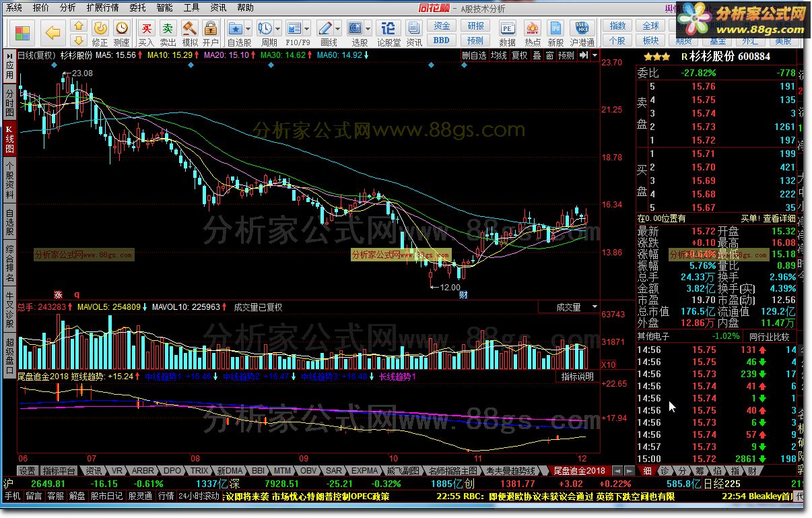
Task: Open the 分析 menu
Action: point(67,8)
